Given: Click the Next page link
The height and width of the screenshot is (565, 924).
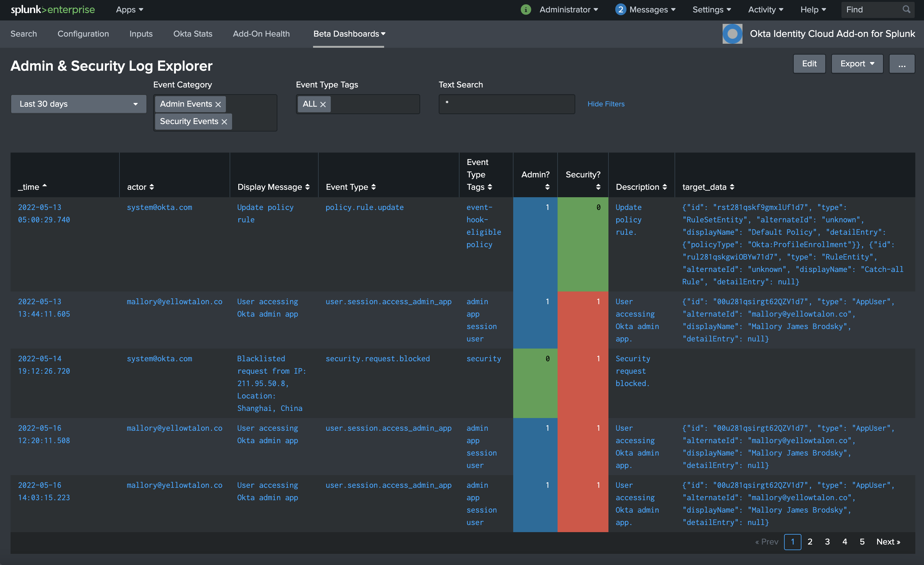Looking at the screenshot, I should [x=888, y=541].
